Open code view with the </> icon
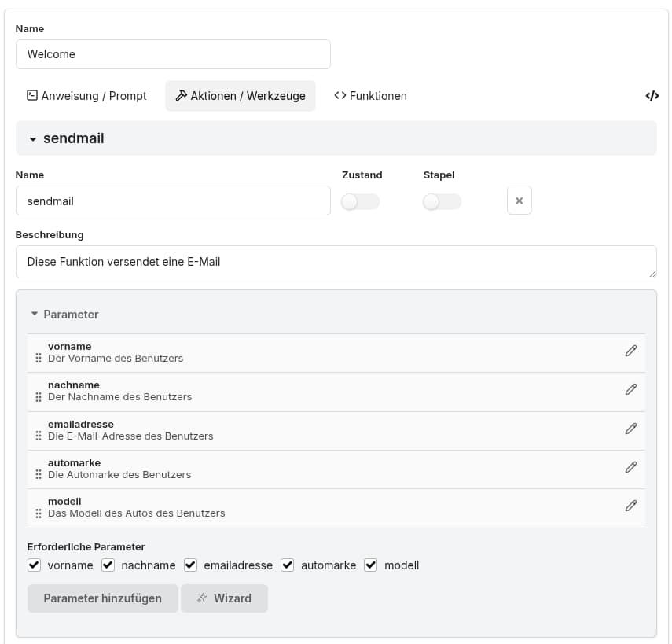Image resolution: width=672 pixels, height=644 pixels. point(652,96)
